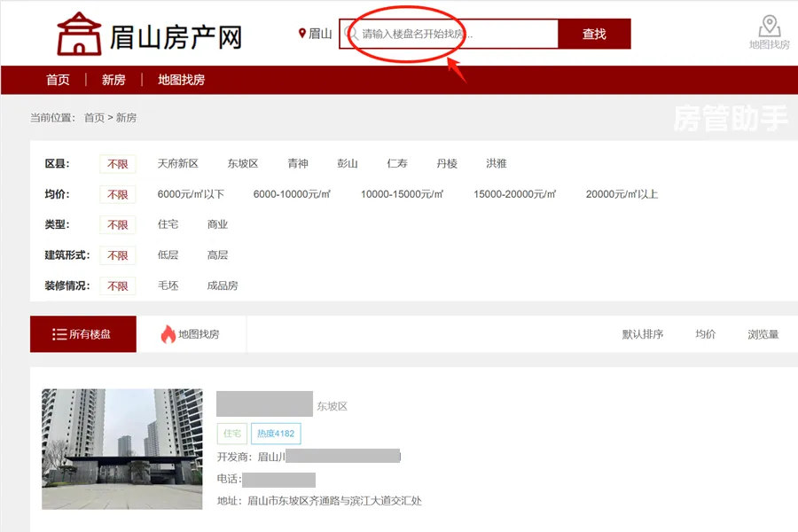
Task: Open 首页 in the navigation bar
Action: tap(58, 80)
